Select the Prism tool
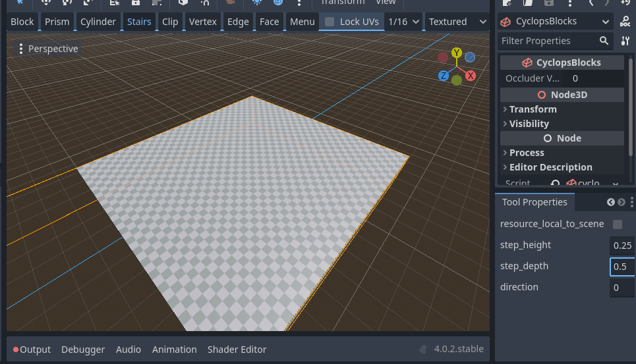The width and height of the screenshot is (636, 364). coord(57,22)
